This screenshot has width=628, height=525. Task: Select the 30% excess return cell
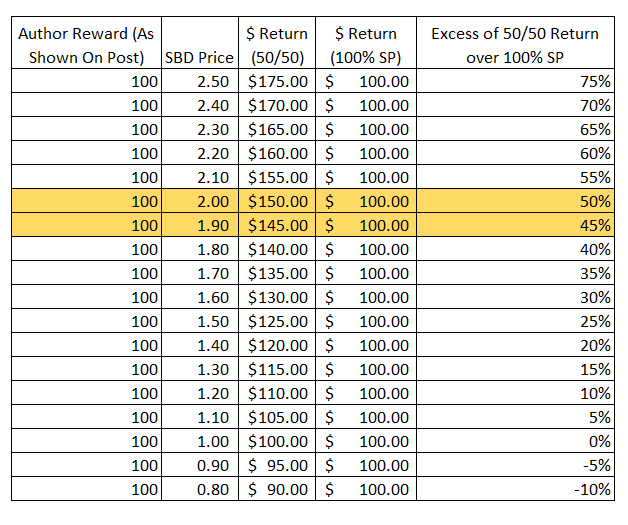(515, 298)
